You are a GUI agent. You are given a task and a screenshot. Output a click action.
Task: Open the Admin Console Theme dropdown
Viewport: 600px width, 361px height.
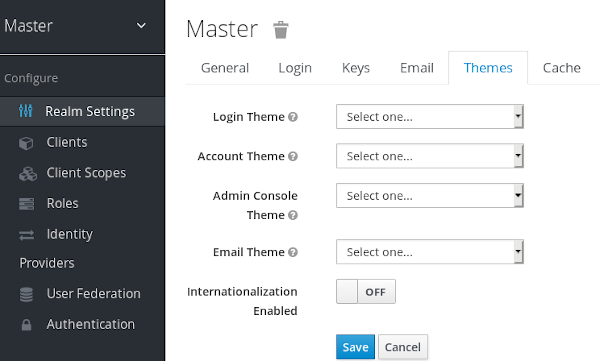point(430,195)
